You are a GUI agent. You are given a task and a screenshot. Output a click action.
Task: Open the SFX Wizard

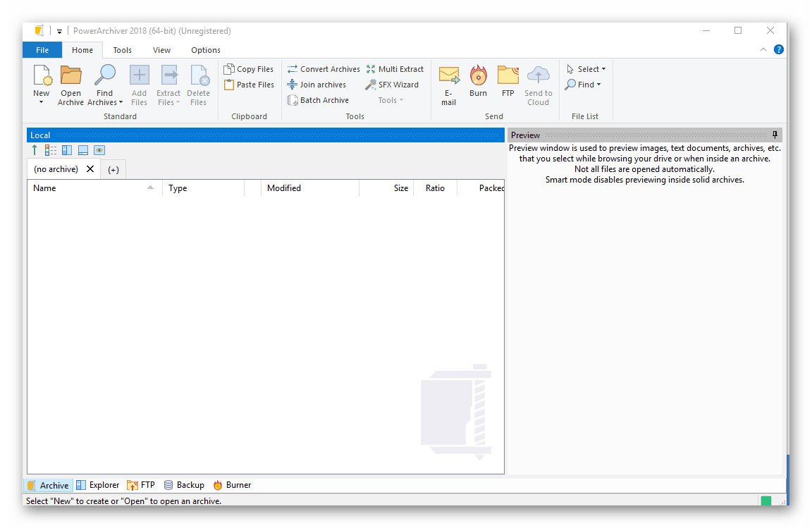pos(392,85)
